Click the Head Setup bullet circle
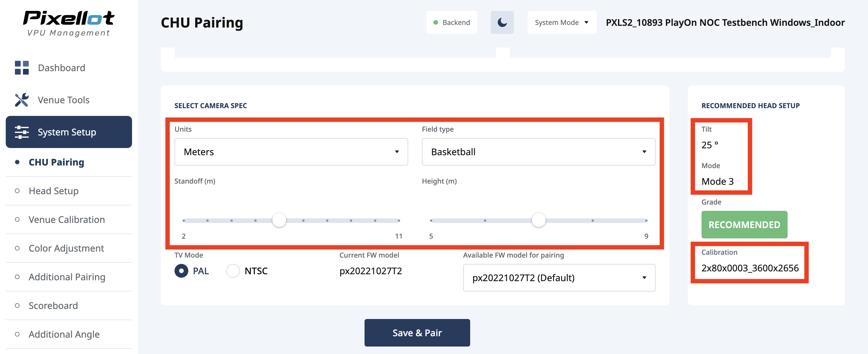 (17, 191)
